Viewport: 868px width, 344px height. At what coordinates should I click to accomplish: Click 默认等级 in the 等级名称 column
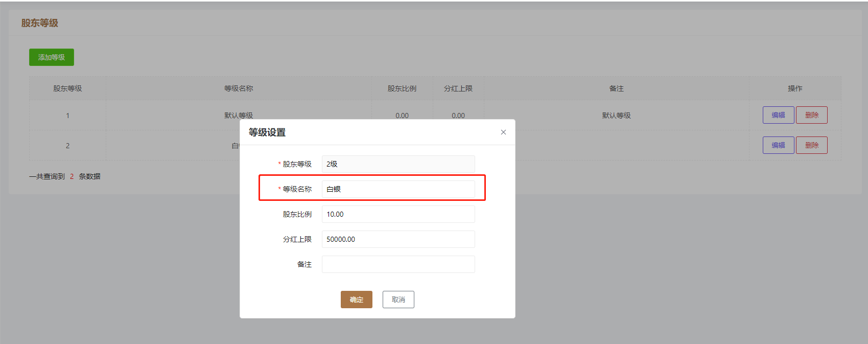click(x=239, y=116)
